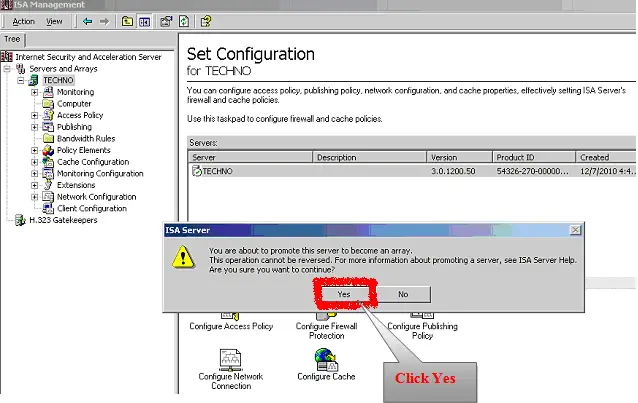Select Access Policy tree item
This screenshot has width=638, height=403.
80,115
